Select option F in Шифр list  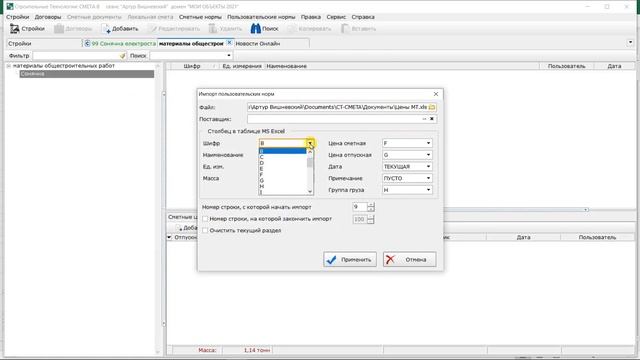click(283, 174)
